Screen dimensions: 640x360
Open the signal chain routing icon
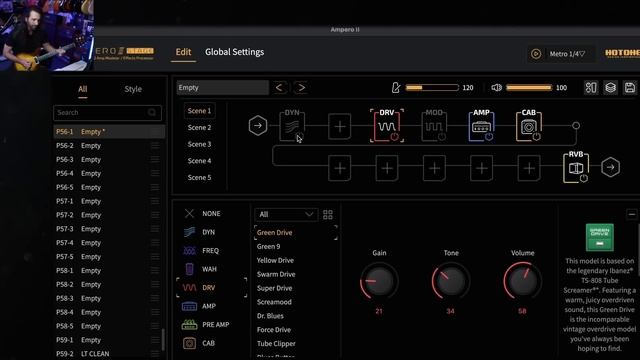pyautogui.click(x=591, y=87)
